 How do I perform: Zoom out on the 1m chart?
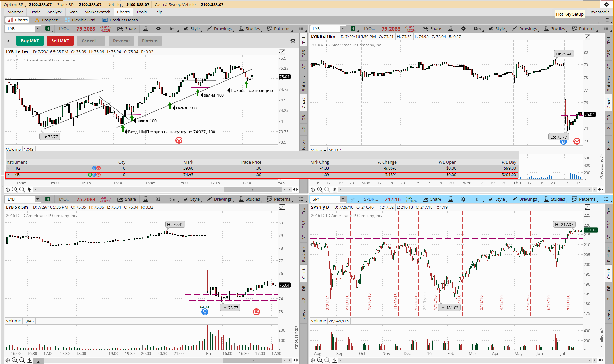pos(22,190)
